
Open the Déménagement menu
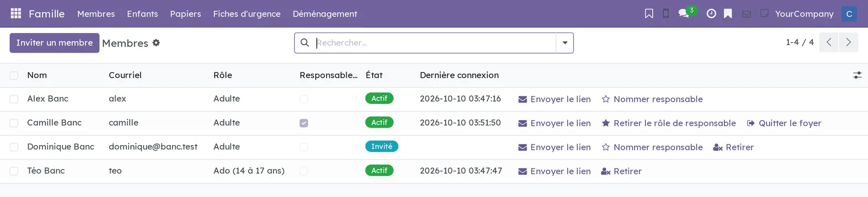tap(325, 14)
